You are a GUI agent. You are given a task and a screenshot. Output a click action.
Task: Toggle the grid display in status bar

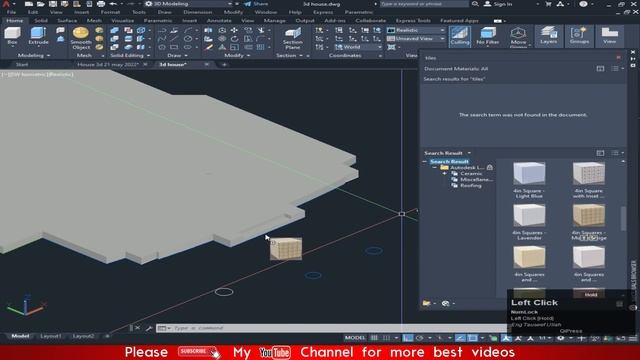click(374, 338)
